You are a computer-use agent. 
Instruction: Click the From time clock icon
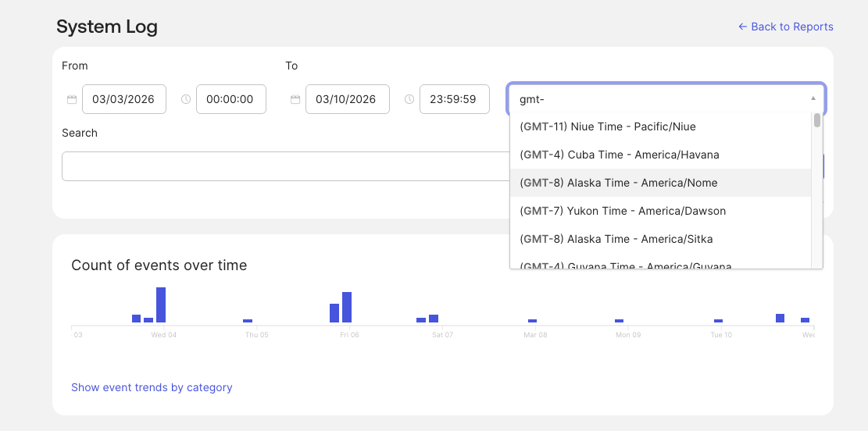pyautogui.click(x=186, y=100)
